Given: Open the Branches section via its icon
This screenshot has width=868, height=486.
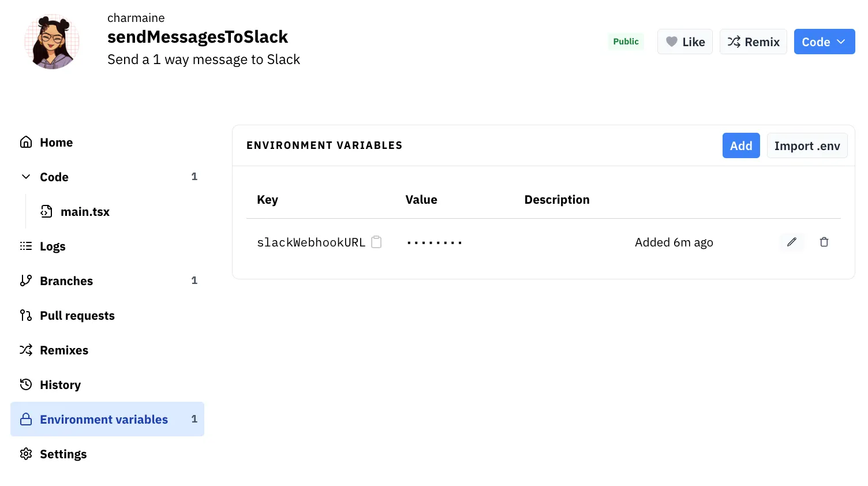Looking at the screenshot, I should coord(26,281).
